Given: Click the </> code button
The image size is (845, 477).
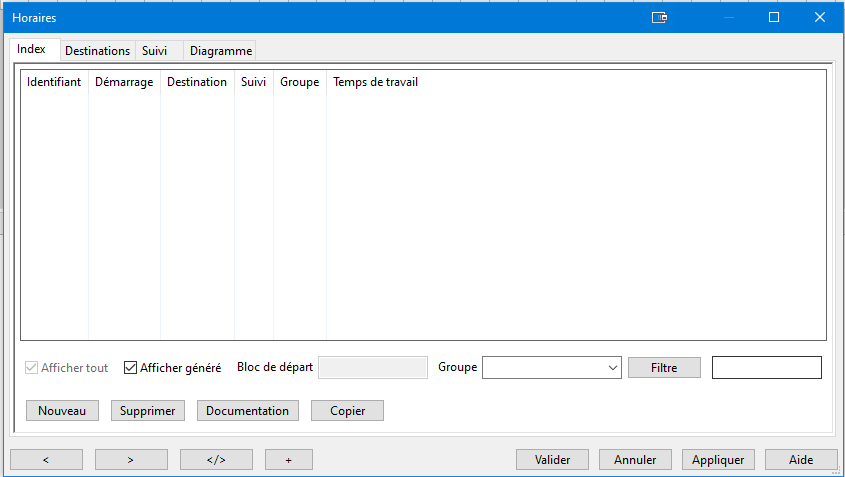Looking at the screenshot, I should pyautogui.click(x=216, y=460).
